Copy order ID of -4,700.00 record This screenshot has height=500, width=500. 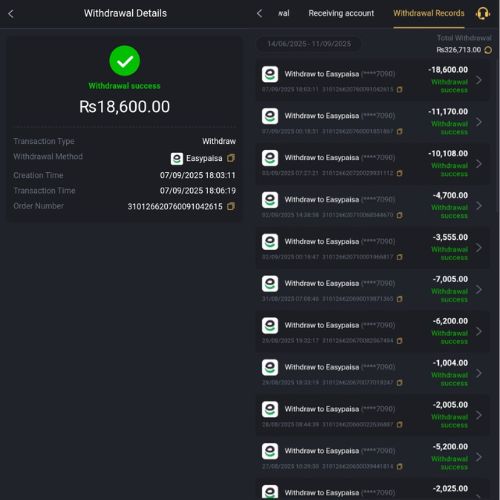pyautogui.click(x=399, y=215)
